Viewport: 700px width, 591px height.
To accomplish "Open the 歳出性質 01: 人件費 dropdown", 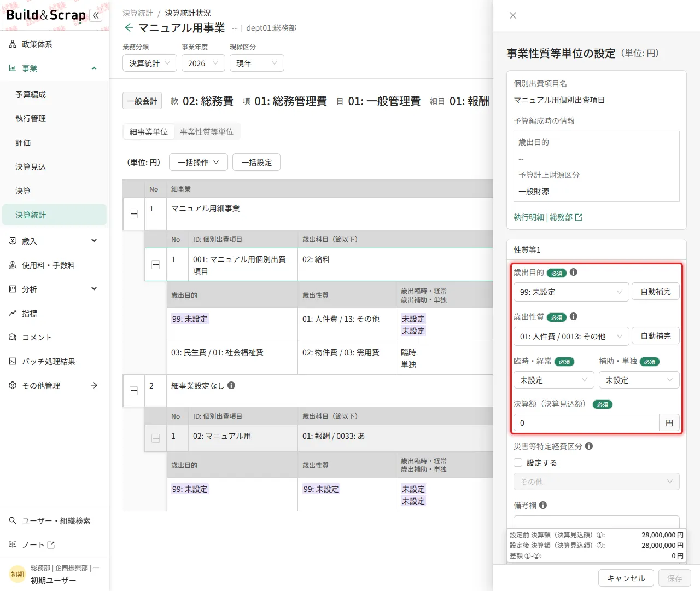I will point(571,336).
